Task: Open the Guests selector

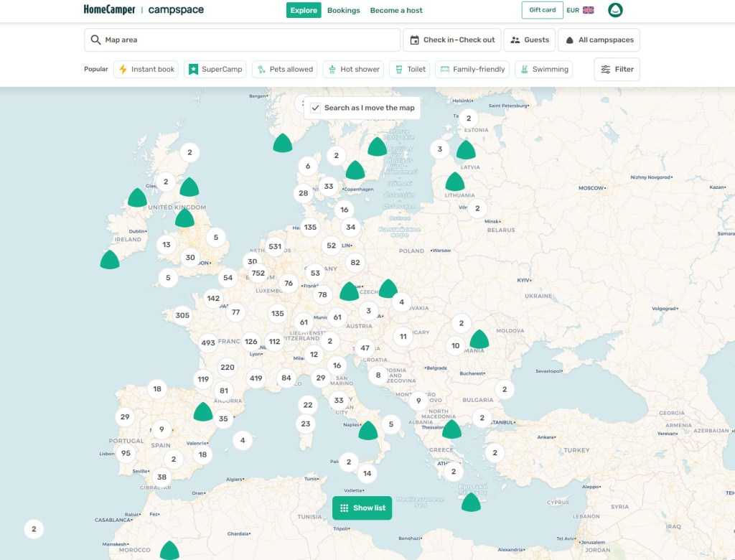Action: [530, 40]
